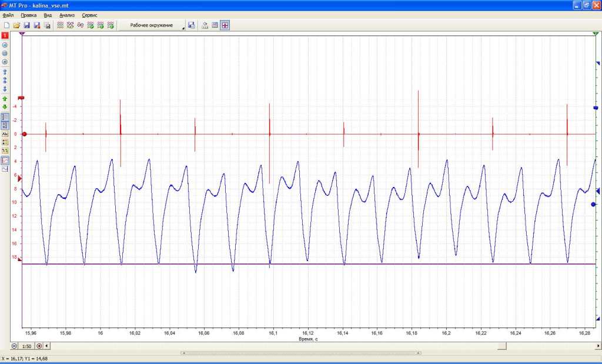
Task: Toggle the Abc labels button in the sidebar
Action: 5,135
